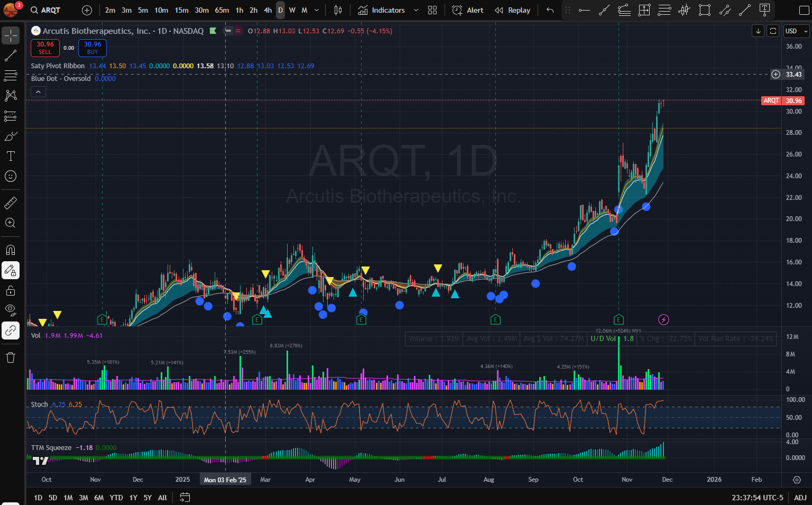812x505 pixels.
Task: Undo the last action
Action: point(550,10)
